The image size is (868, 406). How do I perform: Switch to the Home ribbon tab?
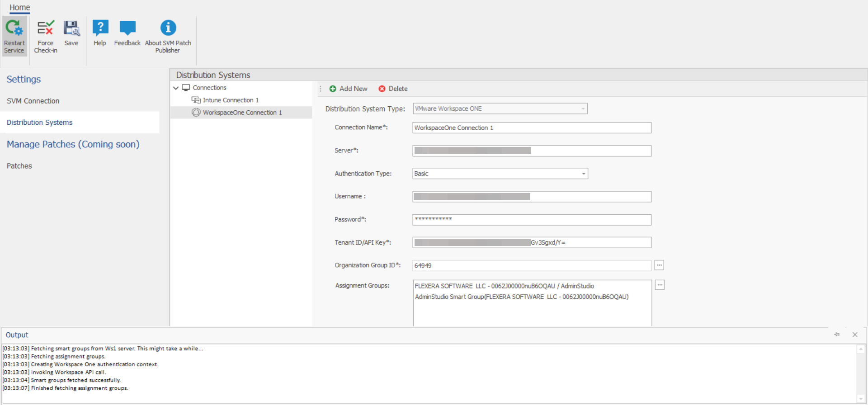[x=20, y=7]
